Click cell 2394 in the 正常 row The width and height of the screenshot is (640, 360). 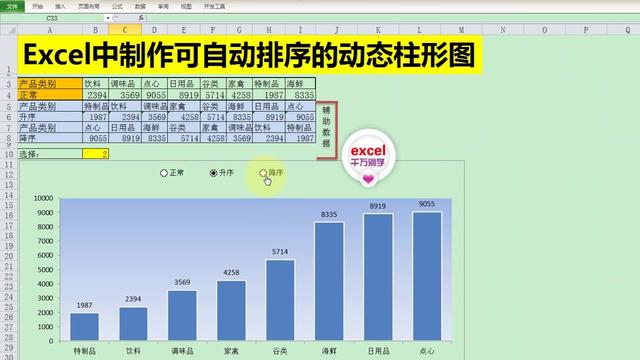(96, 95)
